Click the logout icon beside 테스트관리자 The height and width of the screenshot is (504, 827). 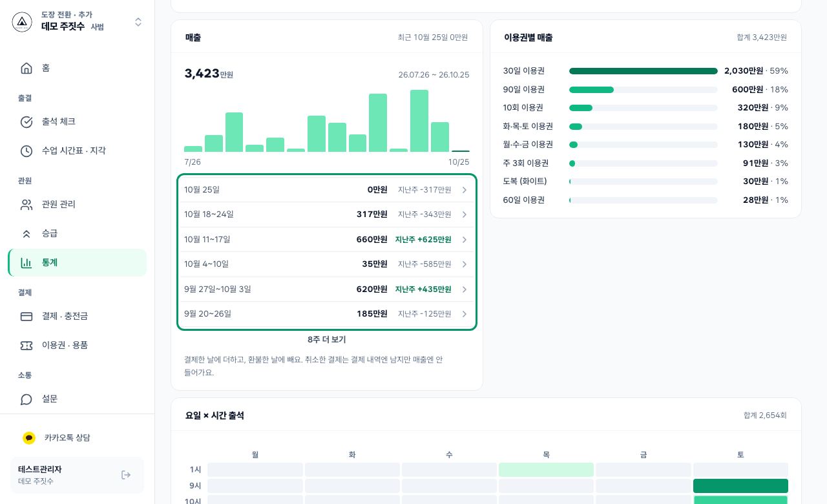point(126,475)
